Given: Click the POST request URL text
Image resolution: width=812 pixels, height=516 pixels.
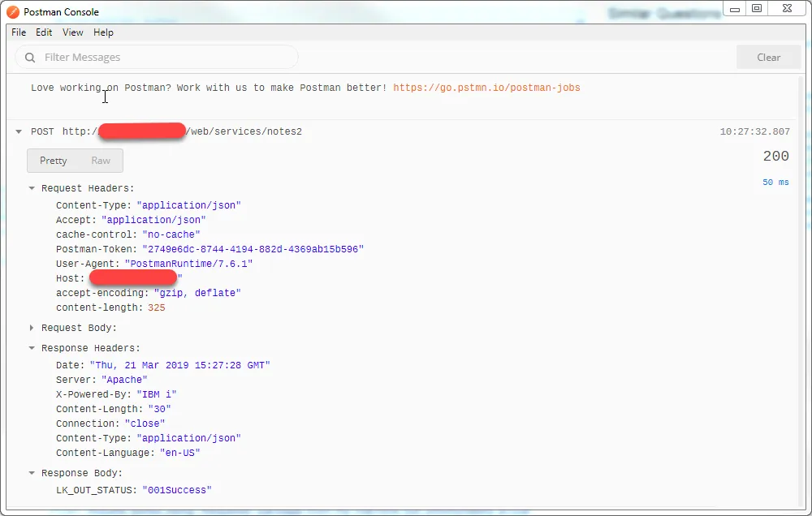Looking at the screenshot, I should tap(182, 131).
